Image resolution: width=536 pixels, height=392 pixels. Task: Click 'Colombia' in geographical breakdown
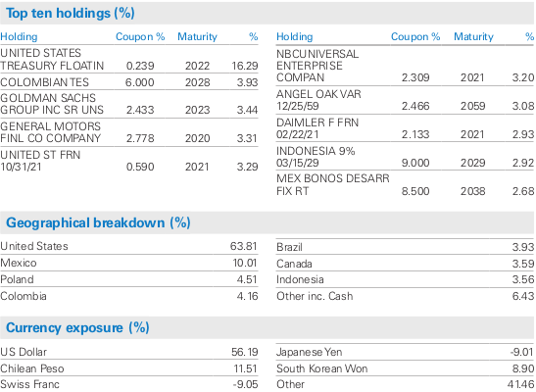coord(24,296)
